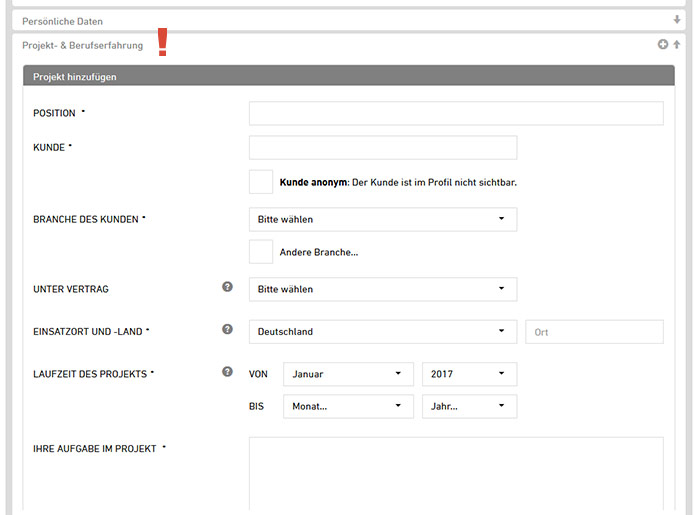Click into the Position text field
Screen dimensions: 700x515
pos(455,113)
